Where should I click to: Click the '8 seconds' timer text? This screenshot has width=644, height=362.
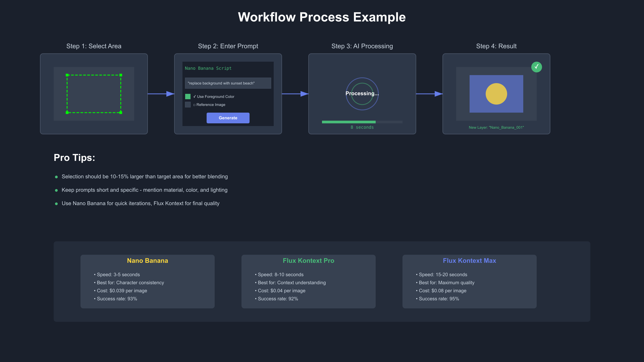tap(362, 127)
